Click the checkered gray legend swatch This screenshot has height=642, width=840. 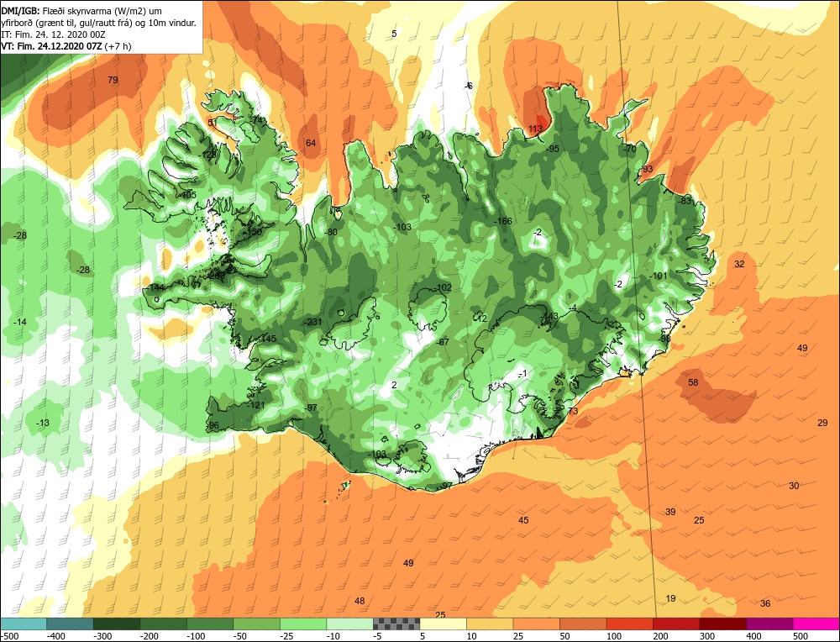tap(396, 624)
